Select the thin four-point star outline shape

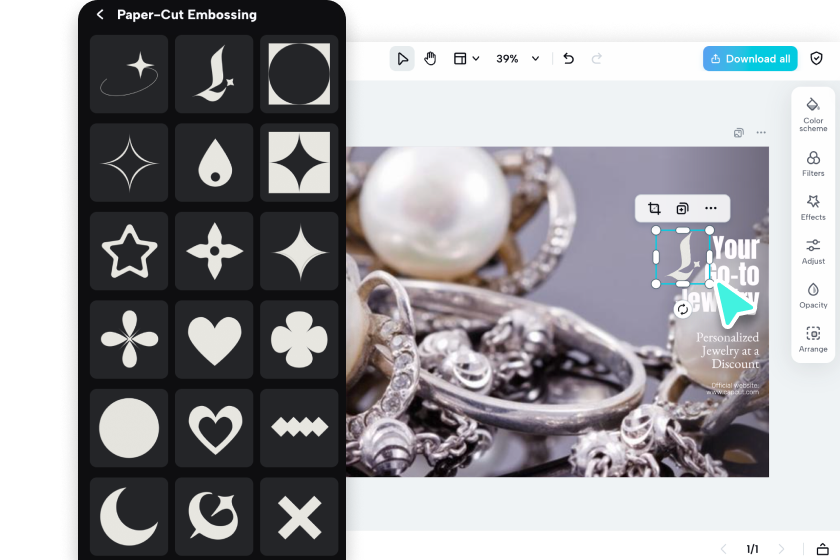tap(129, 162)
